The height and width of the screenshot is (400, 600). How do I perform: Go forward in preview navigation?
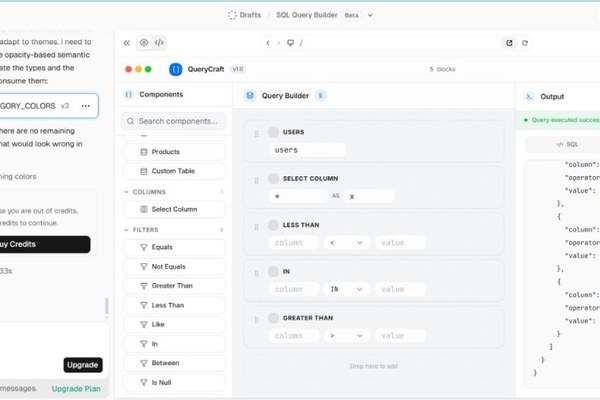pos(279,43)
